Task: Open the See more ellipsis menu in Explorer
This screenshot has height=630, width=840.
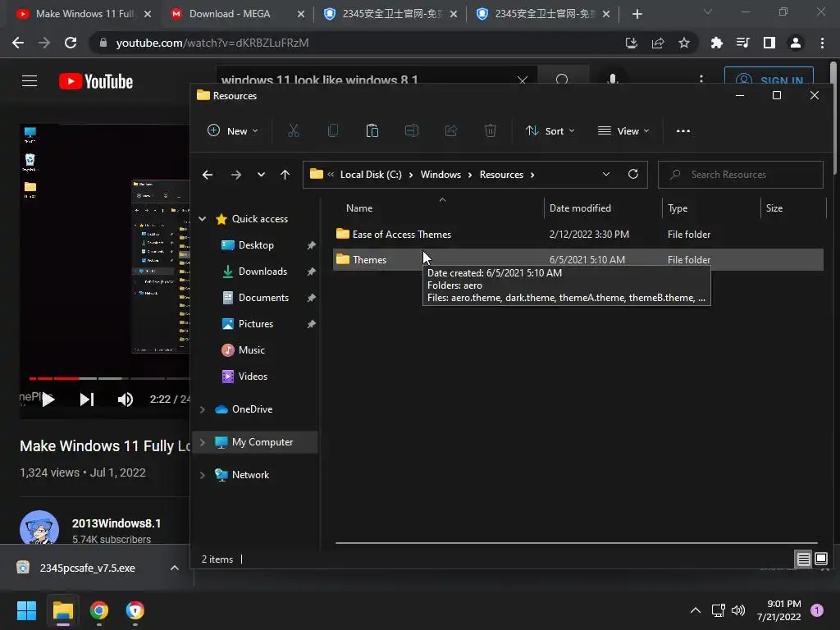Action: click(x=683, y=130)
